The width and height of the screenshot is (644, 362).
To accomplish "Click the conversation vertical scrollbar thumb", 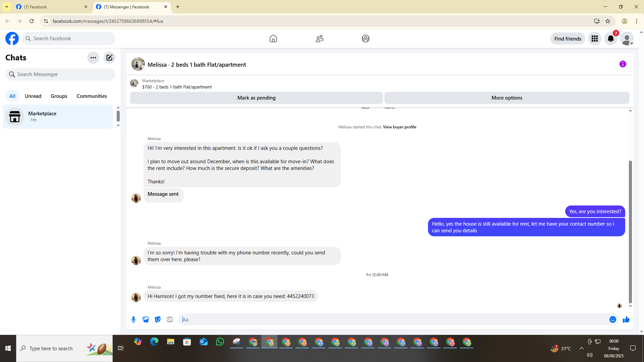I will point(630,231).
